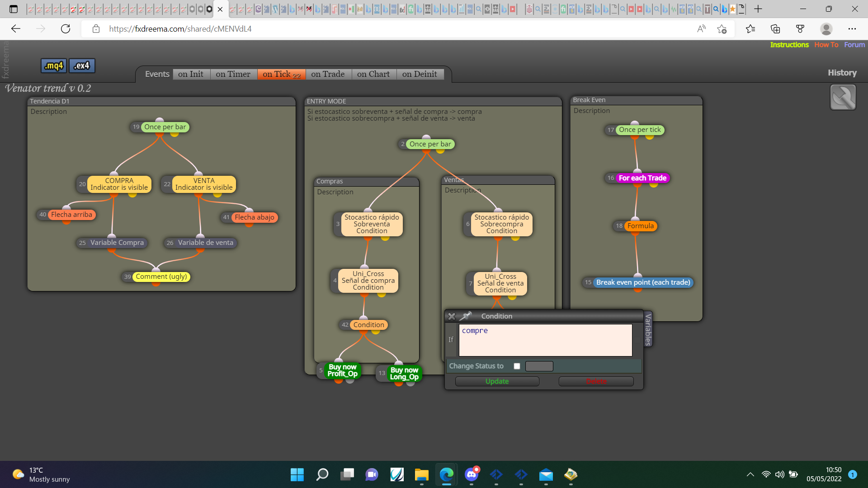Select Once per bar block 19
868x488 pixels.
point(165,127)
